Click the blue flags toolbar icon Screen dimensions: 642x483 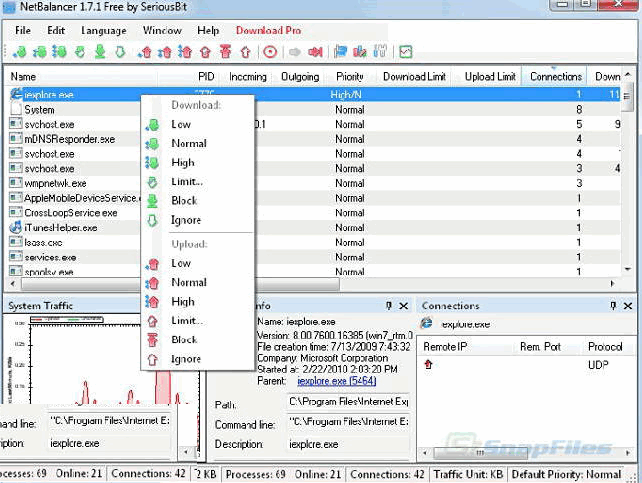pos(340,52)
